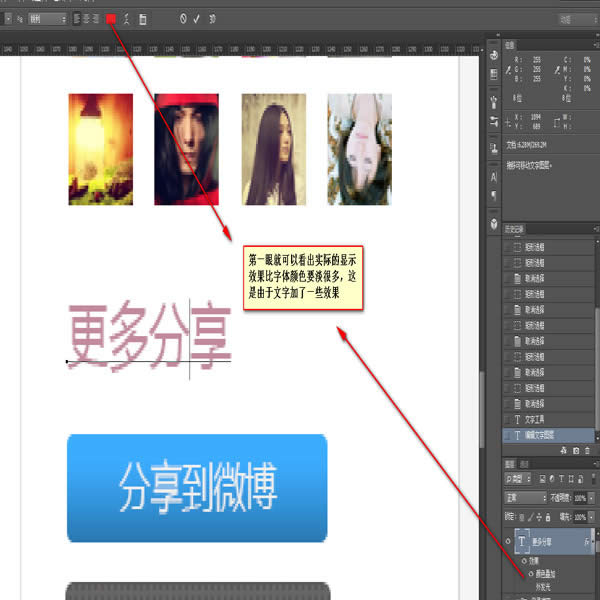Toggle adjustment layer filter icon

552,479
